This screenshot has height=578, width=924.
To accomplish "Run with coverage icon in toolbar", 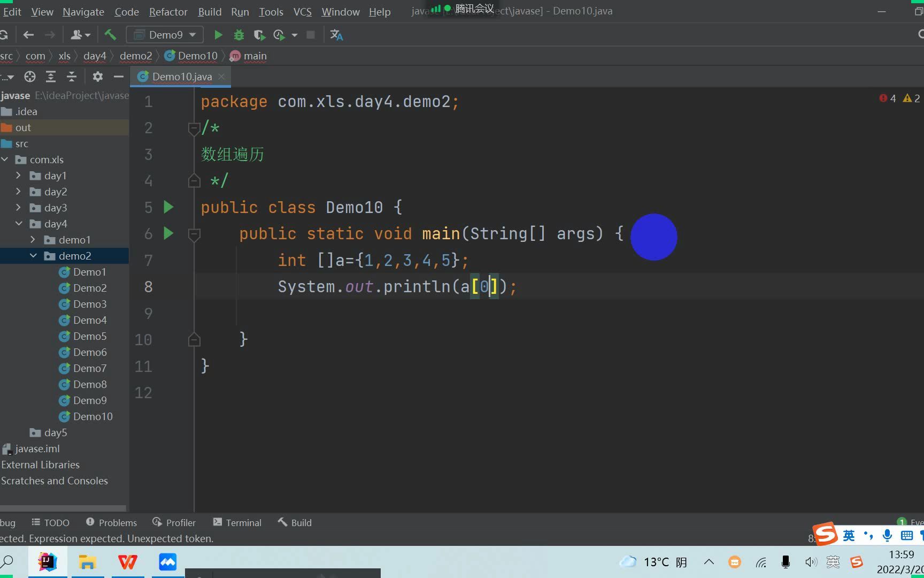I will tap(259, 35).
